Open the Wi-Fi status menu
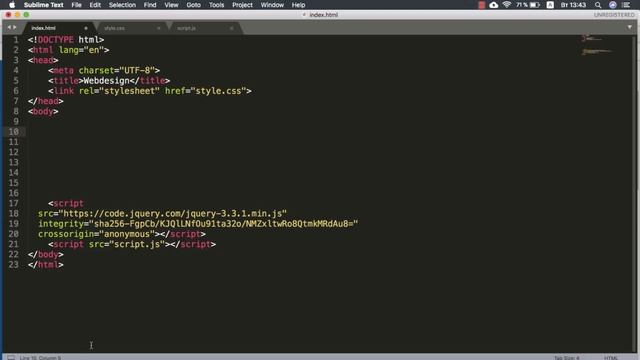 click(507, 5)
